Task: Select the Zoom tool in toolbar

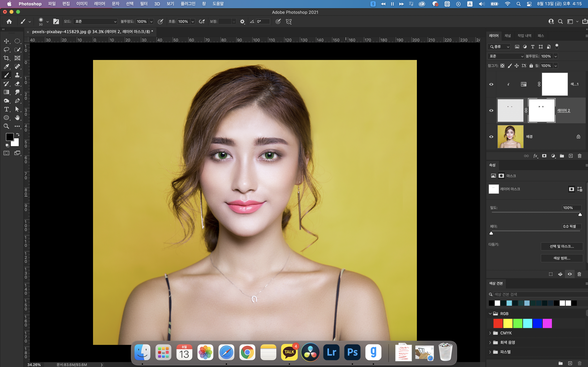Action: pos(6,126)
